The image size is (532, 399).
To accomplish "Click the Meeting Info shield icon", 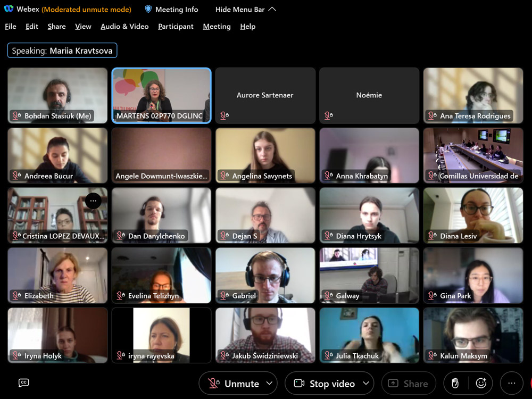I will coord(148,9).
